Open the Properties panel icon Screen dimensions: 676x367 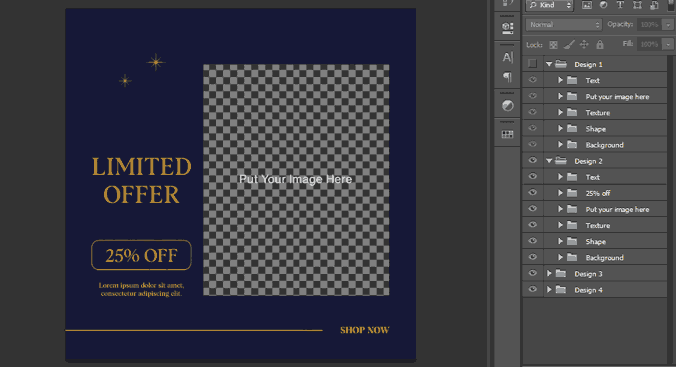pos(507,28)
